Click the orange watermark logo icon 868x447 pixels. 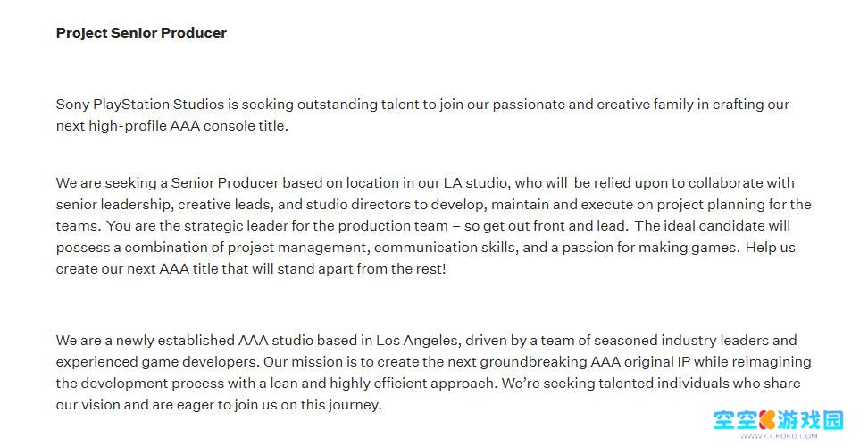(x=768, y=420)
